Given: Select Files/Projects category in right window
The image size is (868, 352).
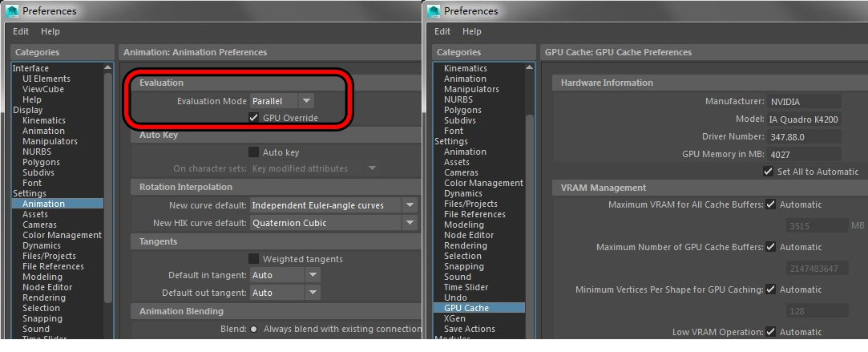Looking at the screenshot, I should pos(470,204).
